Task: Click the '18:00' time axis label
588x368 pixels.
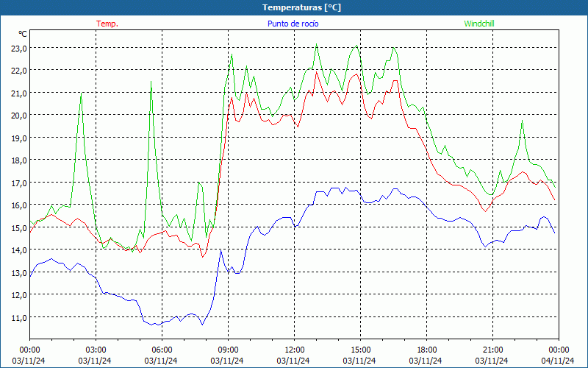Action: [x=427, y=350]
